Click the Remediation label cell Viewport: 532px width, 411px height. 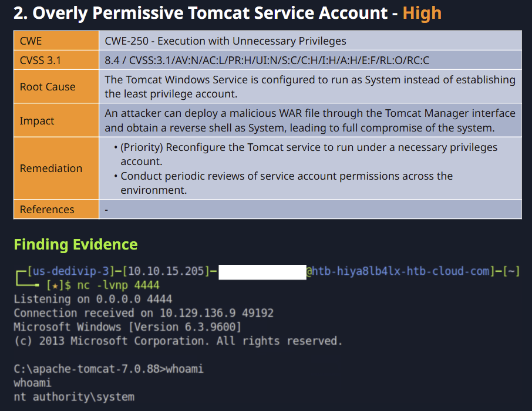pos(56,168)
